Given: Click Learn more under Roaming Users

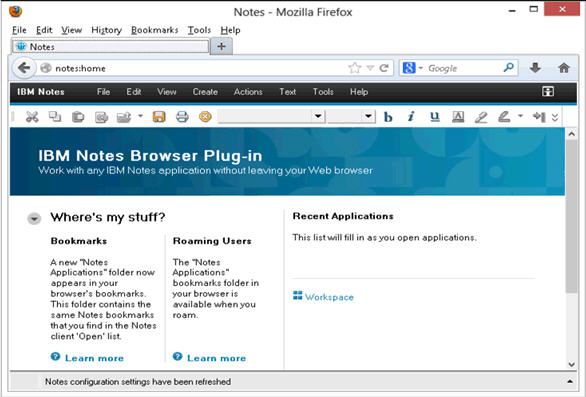Looking at the screenshot, I should click(216, 358).
